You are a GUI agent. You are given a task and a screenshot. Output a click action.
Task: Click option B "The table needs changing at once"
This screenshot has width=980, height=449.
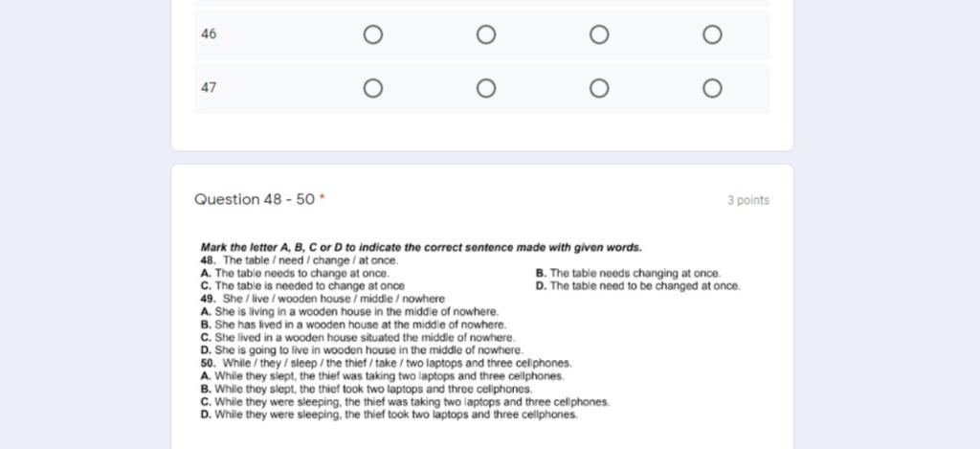629,273
